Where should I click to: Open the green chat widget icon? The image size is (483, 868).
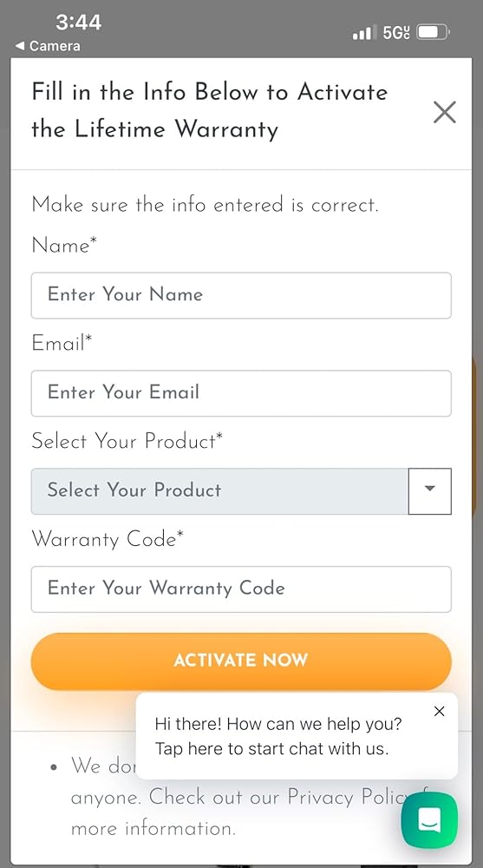pyautogui.click(x=429, y=820)
